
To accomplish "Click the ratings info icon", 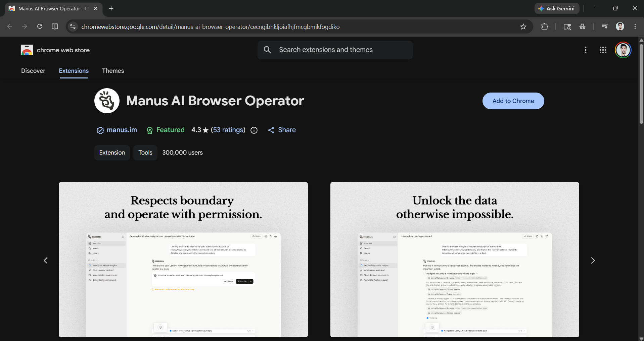I will pos(254,130).
